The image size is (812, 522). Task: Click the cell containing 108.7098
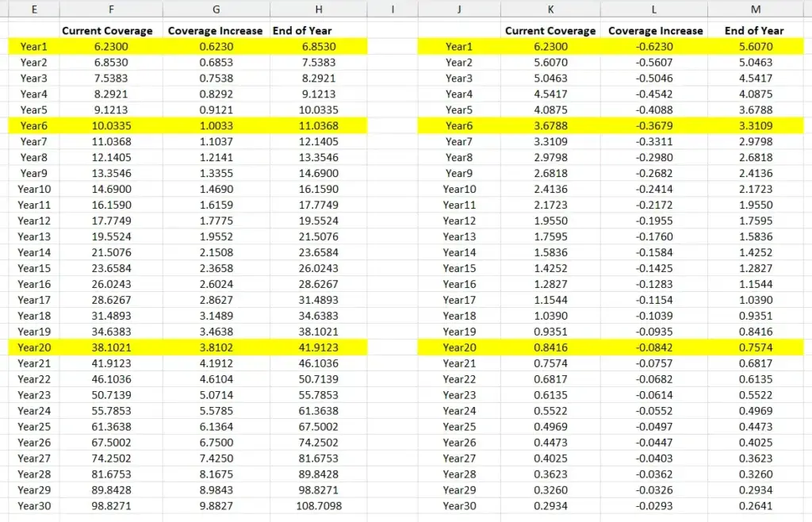[319, 506]
